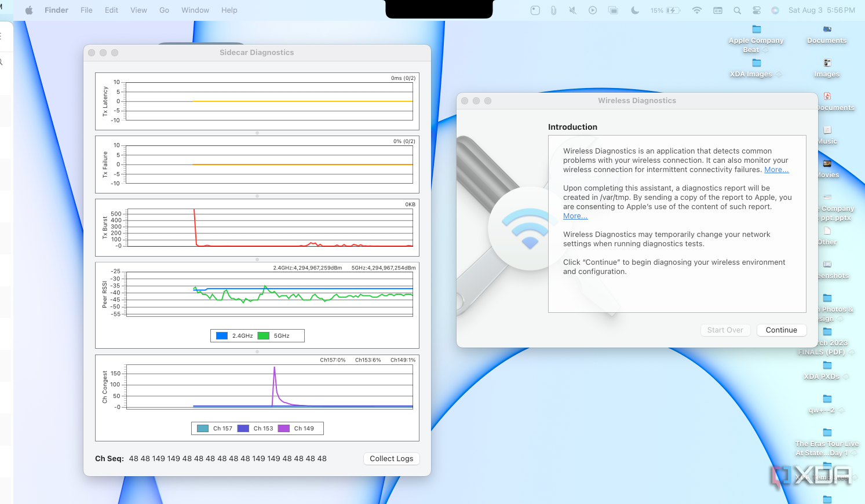Screen dimensions: 865x504
Task: Open the Apple menu logo
Action: tap(29, 10)
